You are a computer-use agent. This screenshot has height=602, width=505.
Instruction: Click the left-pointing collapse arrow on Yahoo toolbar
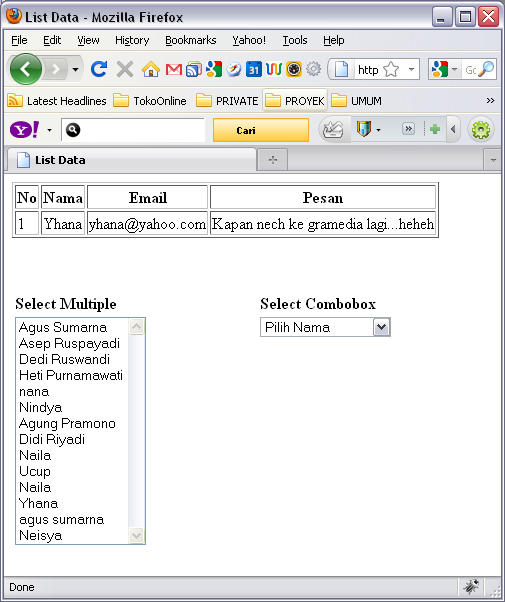[x=453, y=129]
